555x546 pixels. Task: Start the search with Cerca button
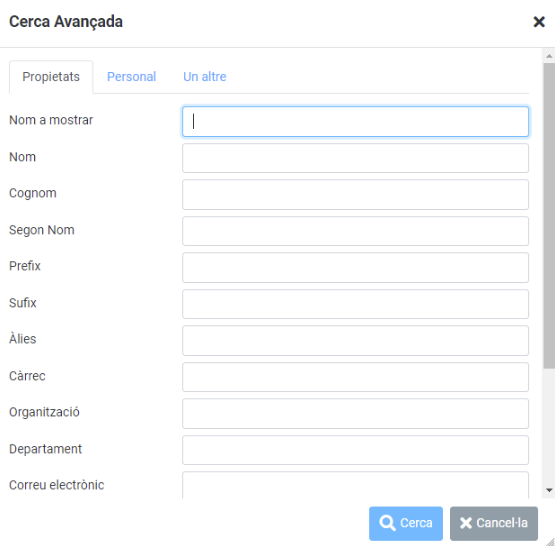tap(406, 523)
